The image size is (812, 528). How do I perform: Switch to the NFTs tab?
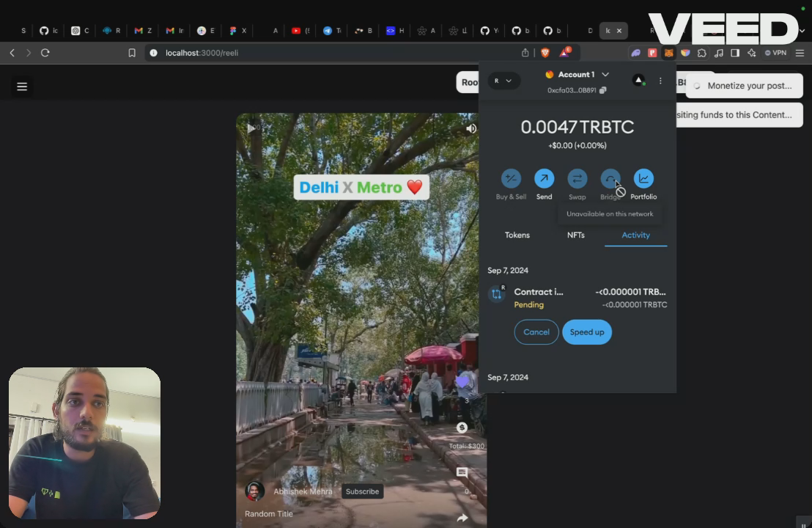[x=576, y=235]
